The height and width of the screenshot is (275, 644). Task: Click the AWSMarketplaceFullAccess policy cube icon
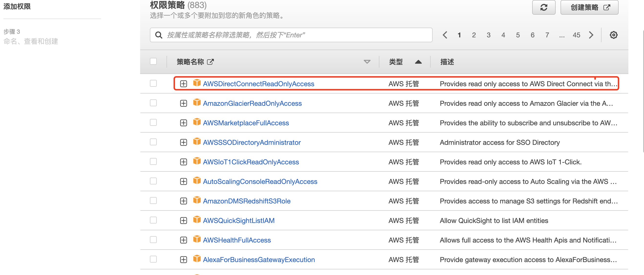tap(197, 122)
